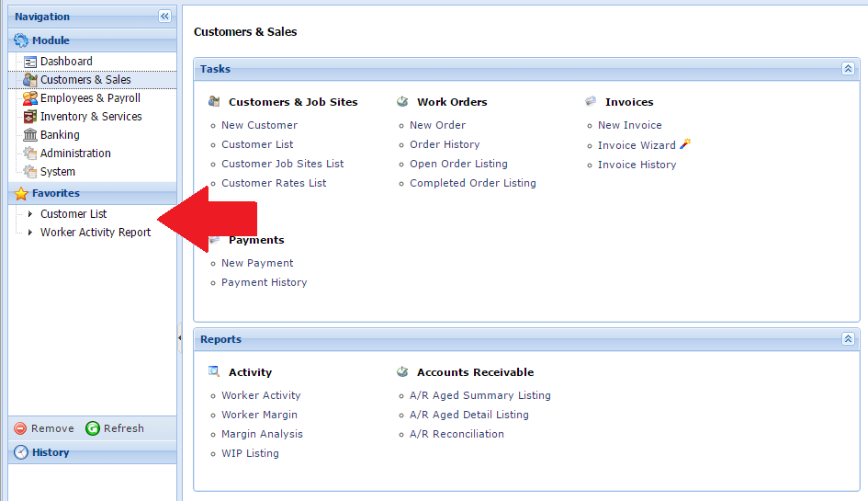This screenshot has width=868, height=501.
Task: Click the sidebar splitter collapse handle
Action: (x=179, y=337)
